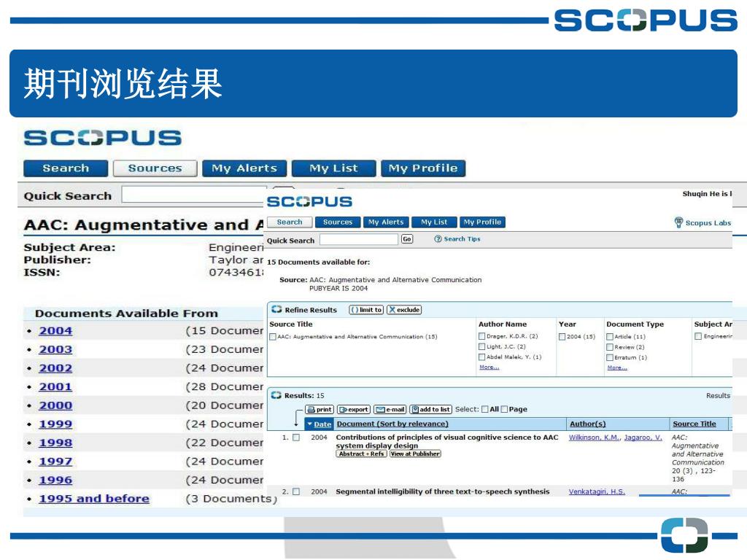Screen dimensions: 747x560
Task: Check the Review (2) document type box
Action: point(610,347)
